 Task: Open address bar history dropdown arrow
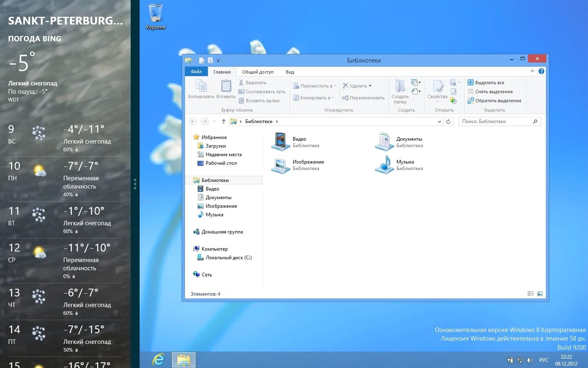(x=439, y=121)
